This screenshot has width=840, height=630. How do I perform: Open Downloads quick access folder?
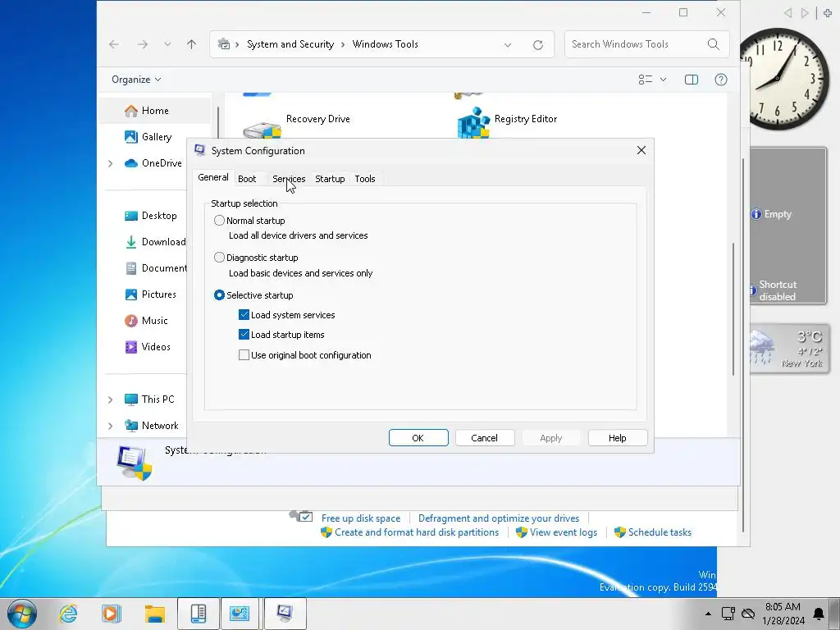tap(155, 242)
